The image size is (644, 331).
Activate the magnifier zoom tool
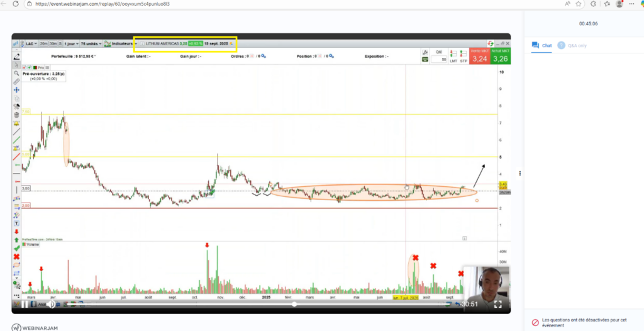point(16,73)
